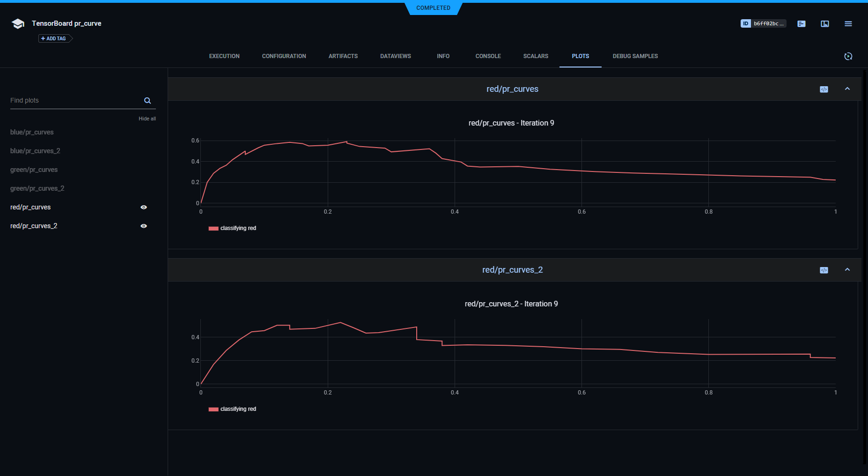Click the ID badge to copy experiment ID
The width and height of the screenshot is (868, 476).
[763, 23]
